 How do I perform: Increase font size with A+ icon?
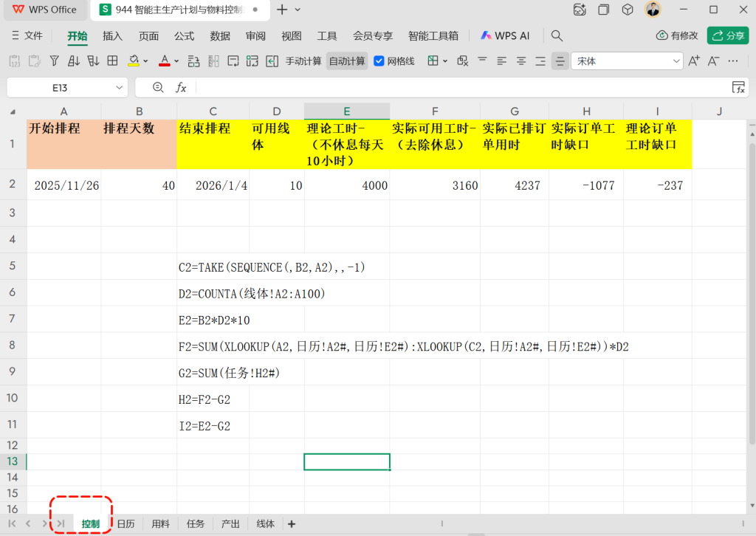point(694,61)
